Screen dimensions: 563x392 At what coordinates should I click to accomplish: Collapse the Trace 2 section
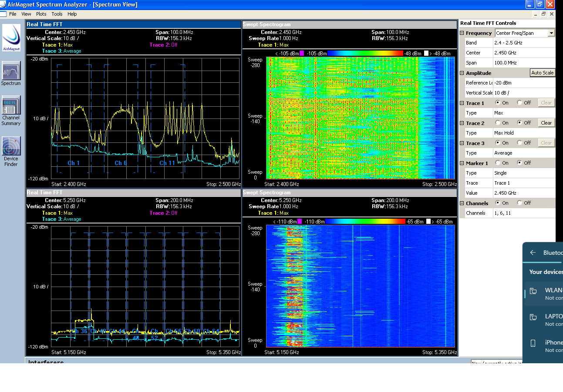point(462,123)
